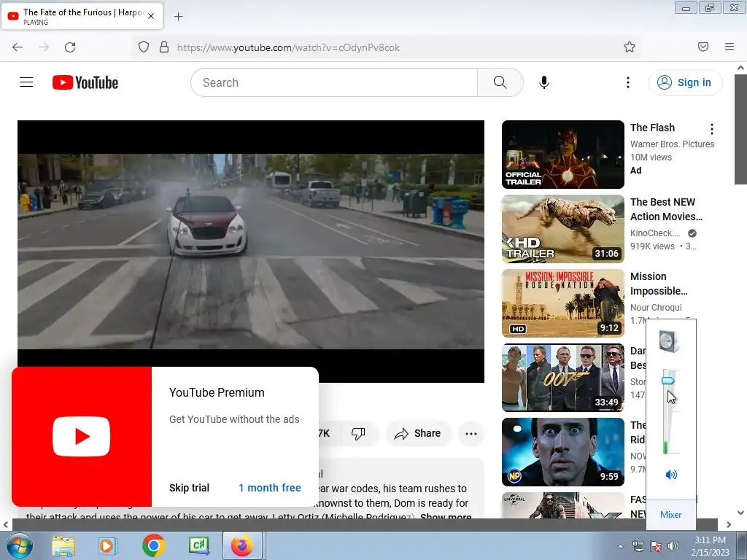Image resolution: width=747 pixels, height=560 pixels.
Task: Open the 007 video thumbnail
Action: tap(563, 378)
